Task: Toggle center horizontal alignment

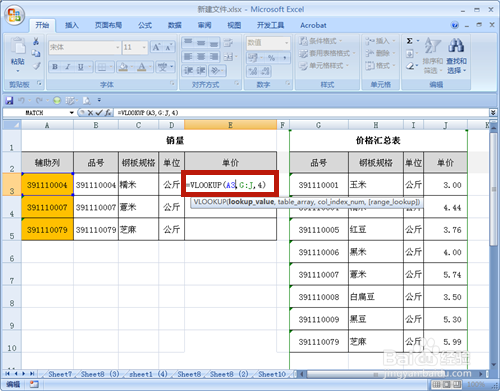Action: [201, 57]
